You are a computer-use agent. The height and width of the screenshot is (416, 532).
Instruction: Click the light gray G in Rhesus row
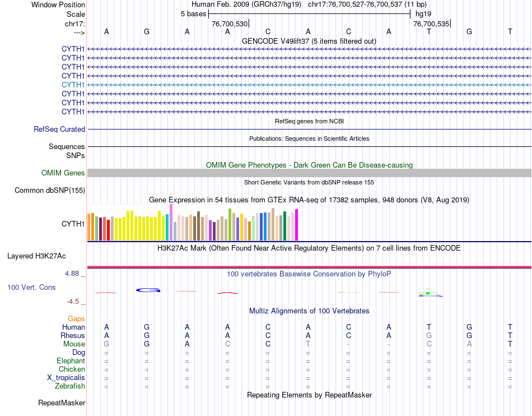pyautogui.click(x=429, y=335)
